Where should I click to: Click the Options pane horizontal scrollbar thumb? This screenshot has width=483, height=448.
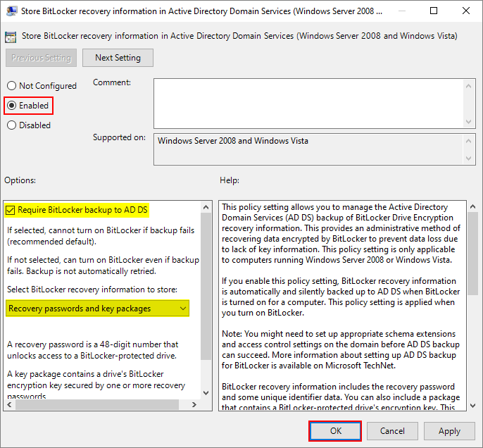pos(97,404)
